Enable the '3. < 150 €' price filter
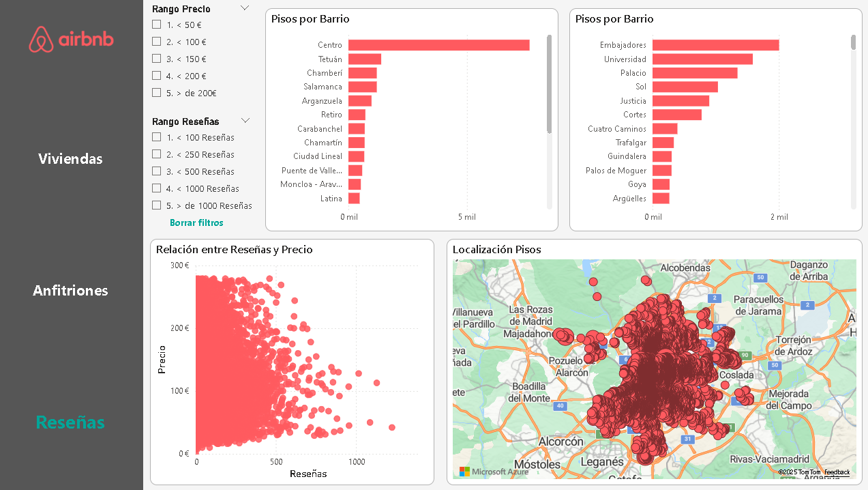Viewport: 868px width, 490px height. (157, 59)
